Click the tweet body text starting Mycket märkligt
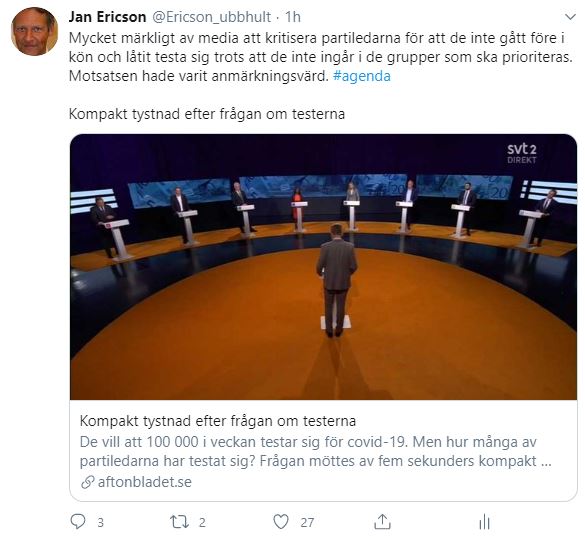Screen dimensions: 585x538 coord(320,57)
